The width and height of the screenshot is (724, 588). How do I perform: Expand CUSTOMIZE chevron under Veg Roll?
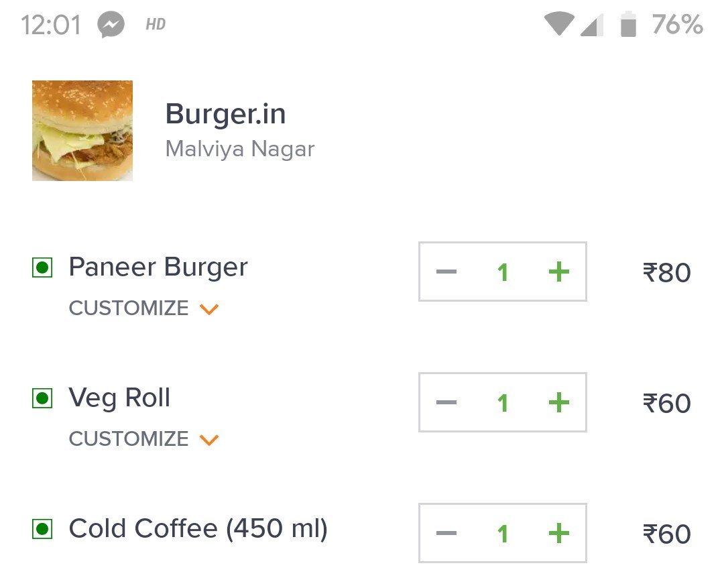tap(208, 439)
